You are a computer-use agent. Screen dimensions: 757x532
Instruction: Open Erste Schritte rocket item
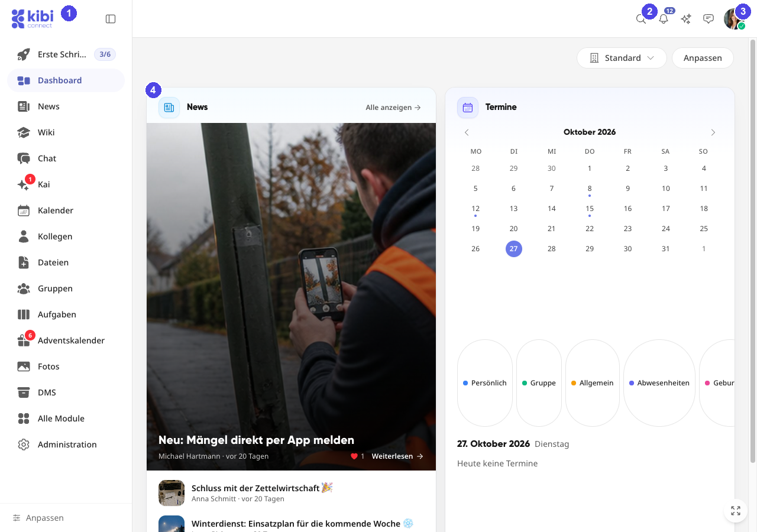tap(66, 54)
